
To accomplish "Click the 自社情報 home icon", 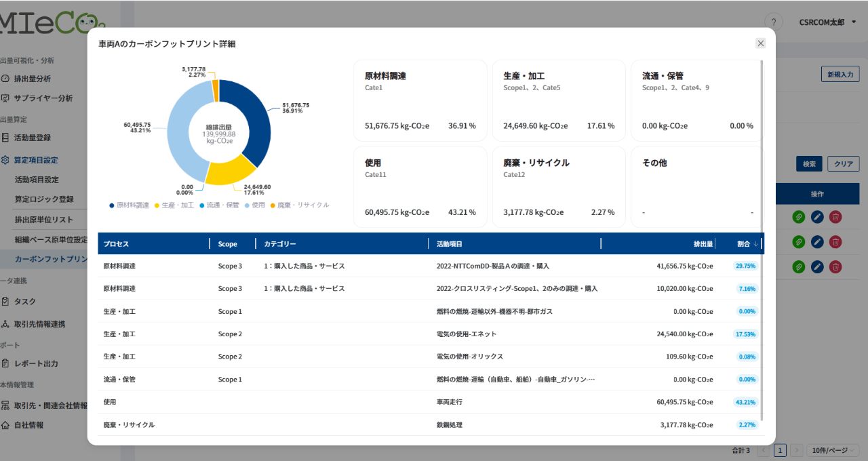I will (x=5, y=425).
